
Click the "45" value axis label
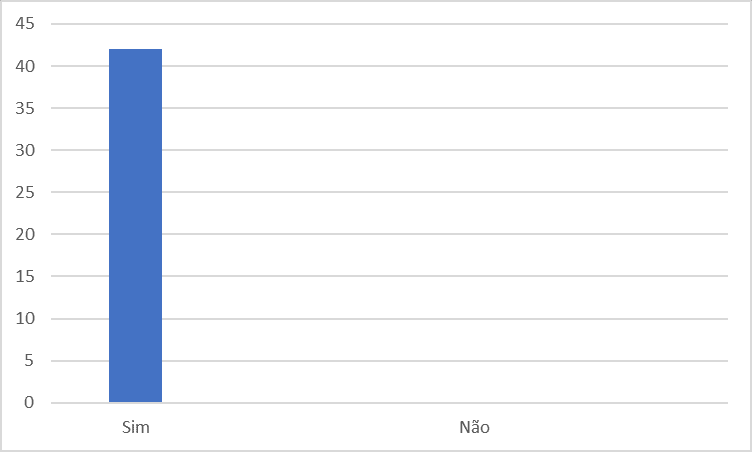[x=25, y=24]
